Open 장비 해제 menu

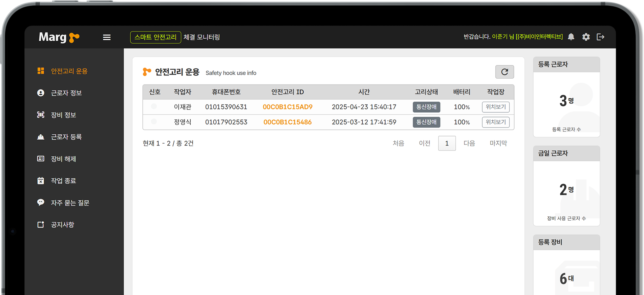63,159
